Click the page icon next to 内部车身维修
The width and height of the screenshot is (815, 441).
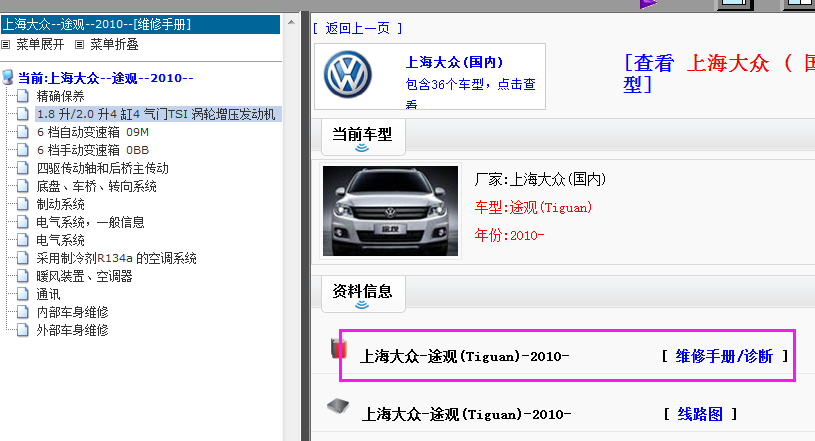(22, 312)
